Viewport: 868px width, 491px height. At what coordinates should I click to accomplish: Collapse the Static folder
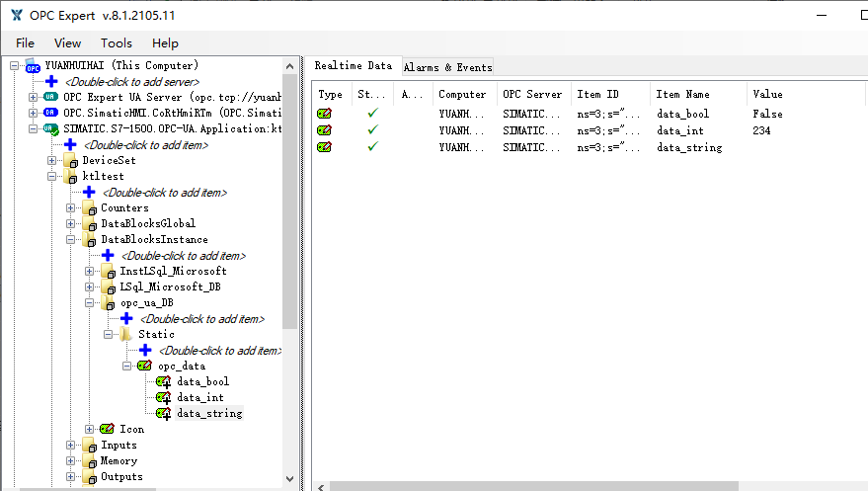click(x=109, y=334)
